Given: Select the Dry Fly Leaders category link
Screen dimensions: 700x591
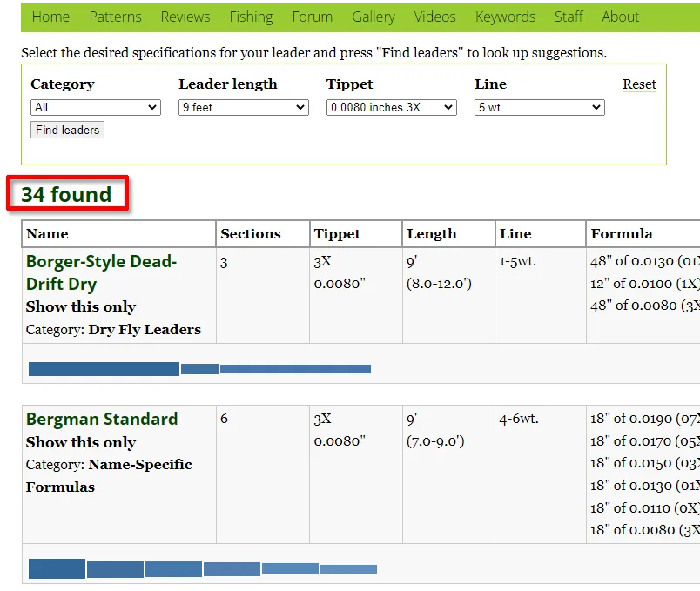Looking at the screenshot, I should tap(145, 329).
